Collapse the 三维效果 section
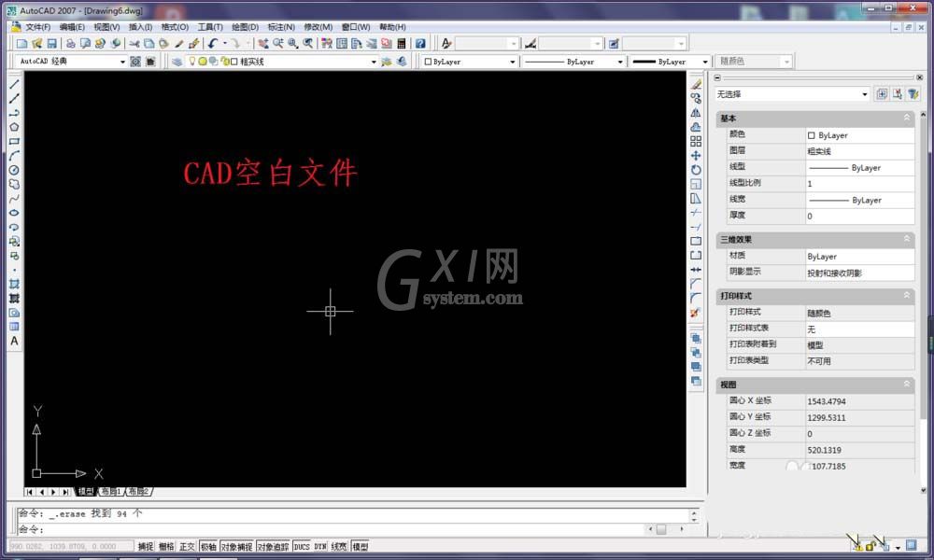 pyautogui.click(x=907, y=239)
